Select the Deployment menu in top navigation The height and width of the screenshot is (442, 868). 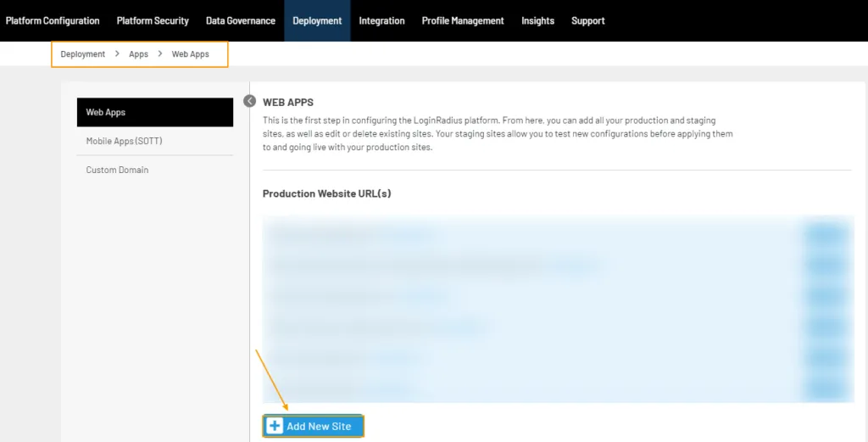pyautogui.click(x=317, y=20)
